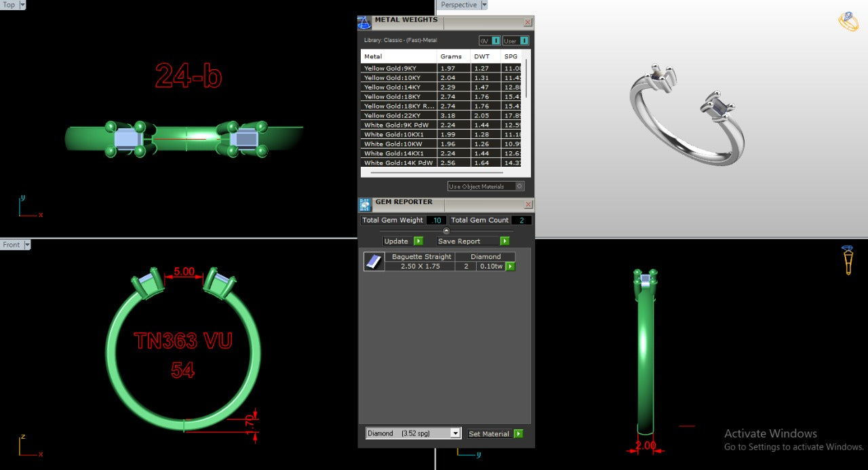Click the left baguette gem in Top viewport
This screenshot has height=470, width=868.
pyautogui.click(x=127, y=139)
